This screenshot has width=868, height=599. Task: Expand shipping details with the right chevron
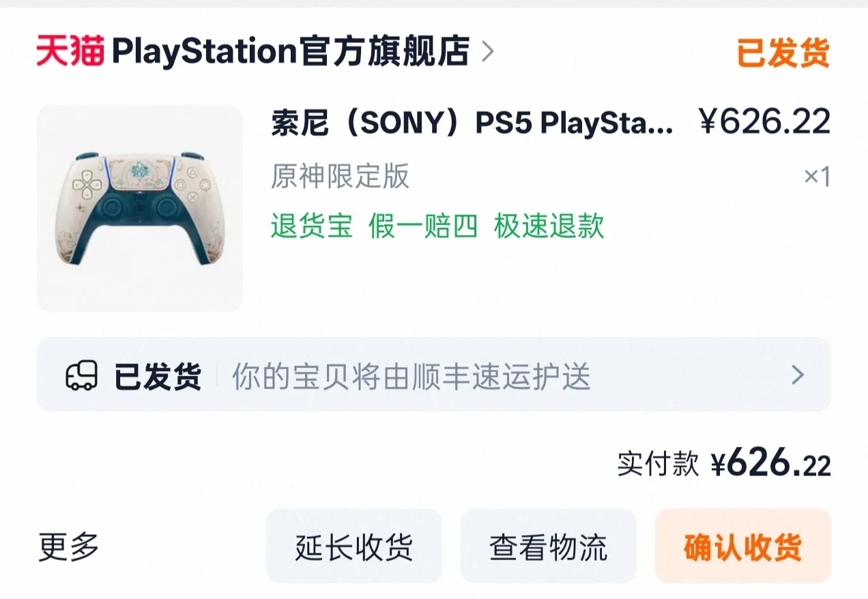coord(797,375)
